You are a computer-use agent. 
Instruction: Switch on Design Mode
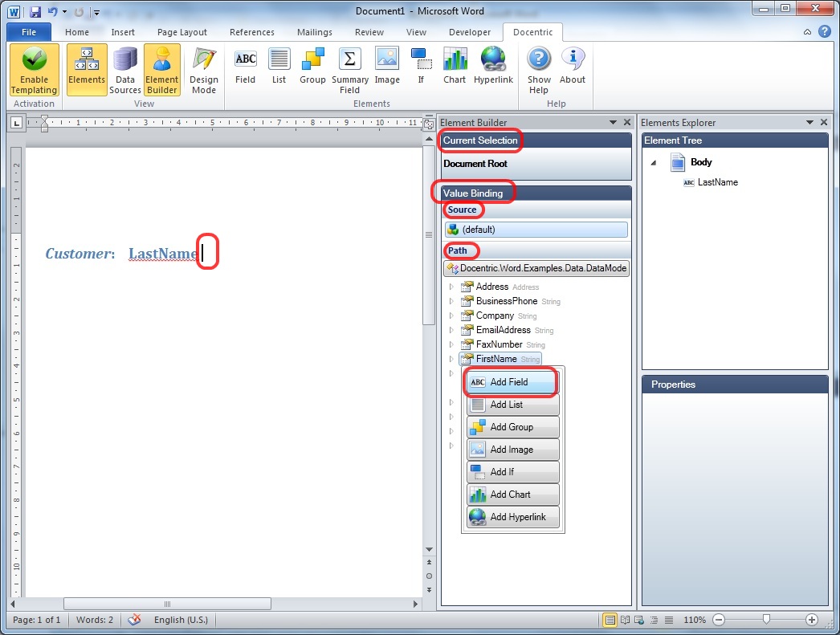pyautogui.click(x=203, y=71)
